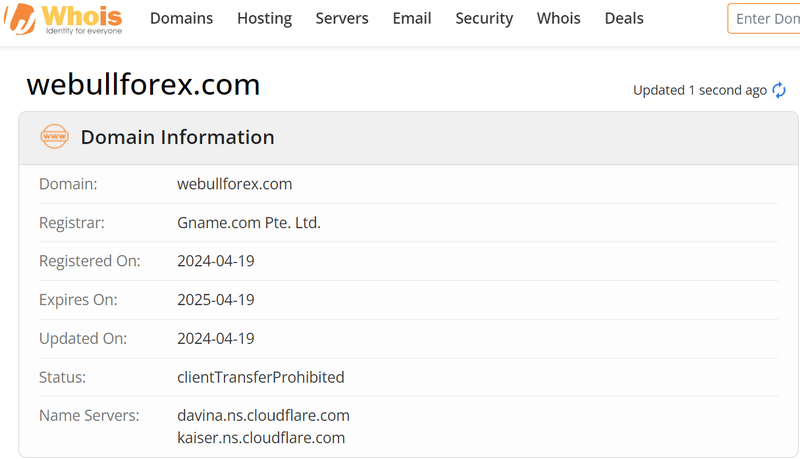Click the webullforex.com page heading
800x459 pixels.
click(x=143, y=84)
